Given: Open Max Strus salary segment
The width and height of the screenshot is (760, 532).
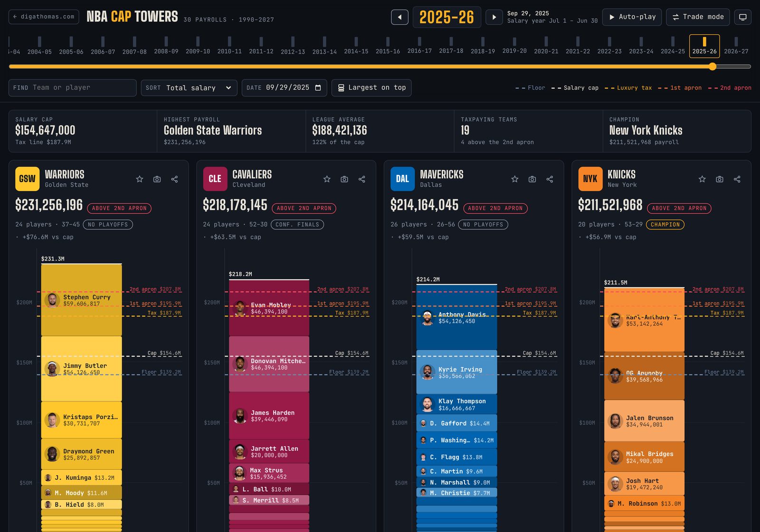Looking at the screenshot, I should click(x=269, y=473).
